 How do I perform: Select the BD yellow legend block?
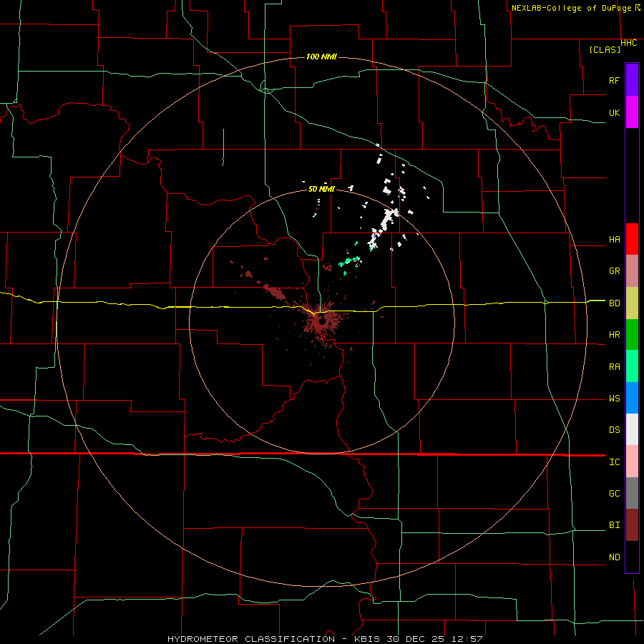pyautogui.click(x=632, y=303)
